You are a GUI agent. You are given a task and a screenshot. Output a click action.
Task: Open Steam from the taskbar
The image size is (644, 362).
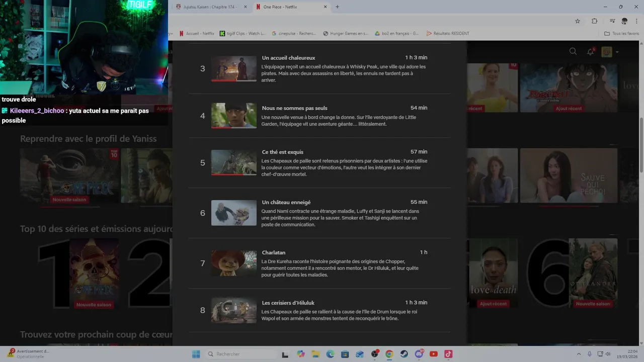point(404,354)
